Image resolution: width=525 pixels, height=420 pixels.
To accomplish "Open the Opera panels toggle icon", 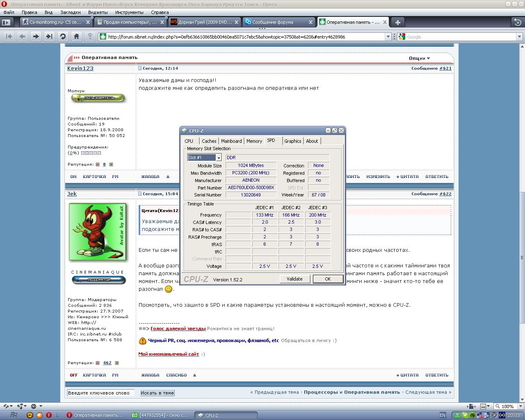I will (x=6, y=22).
